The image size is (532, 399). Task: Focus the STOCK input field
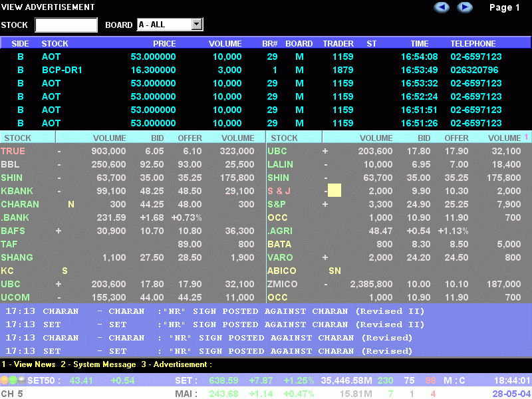point(66,25)
